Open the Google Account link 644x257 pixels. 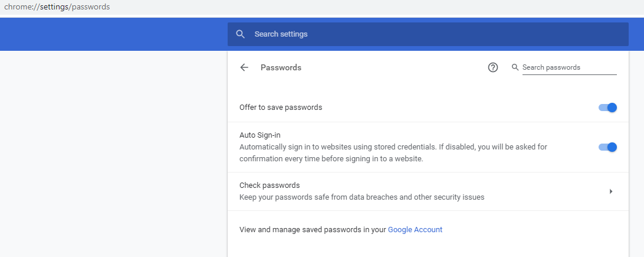click(415, 230)
